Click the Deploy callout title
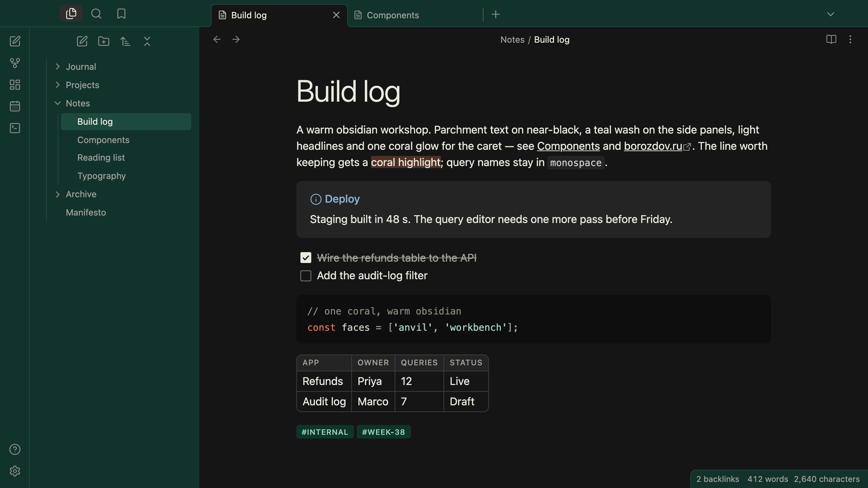Screen dimensions: 868x488 pos(342,199)
